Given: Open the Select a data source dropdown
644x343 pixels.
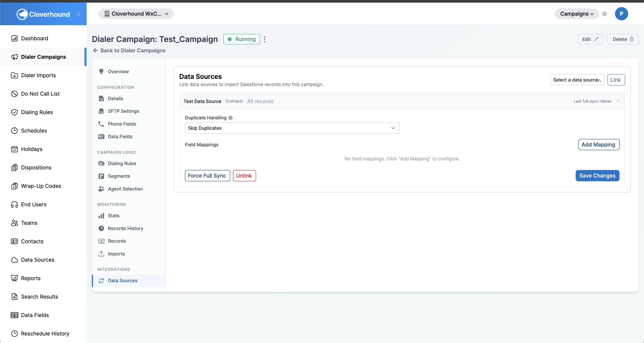Looking at the screenshot, I should click(577, 80).
